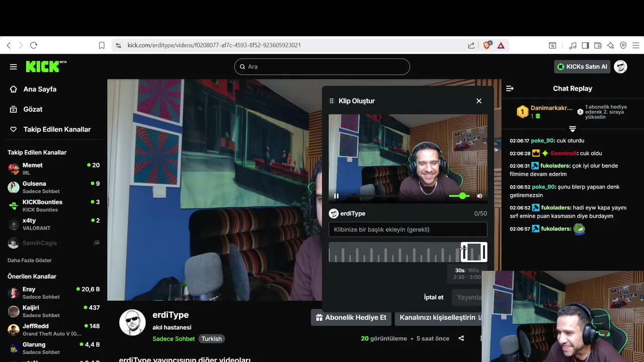This screenshot has height=362, width=644.
Task: Open the erdiType channel name link
Action: [171, 315]
